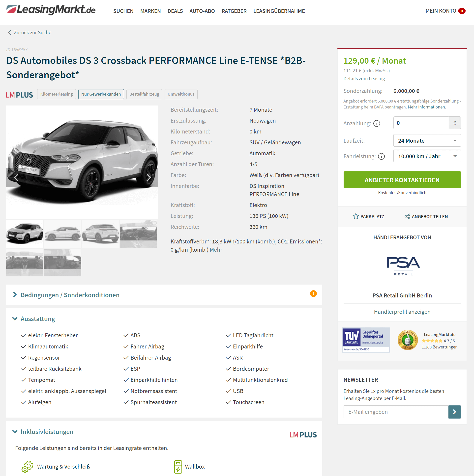Open the Fahrleistung km per Jahr dropdown
The image size is (474, 476).
click(427, 156)
